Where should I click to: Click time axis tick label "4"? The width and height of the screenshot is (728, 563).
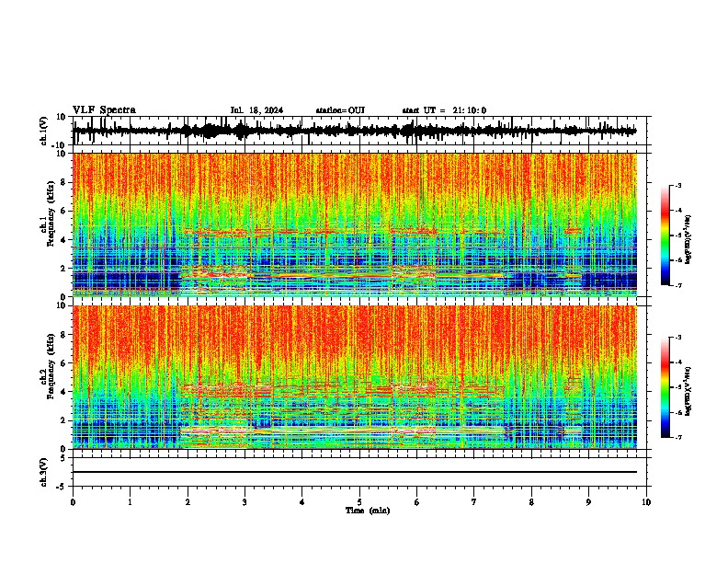point(302,502)
